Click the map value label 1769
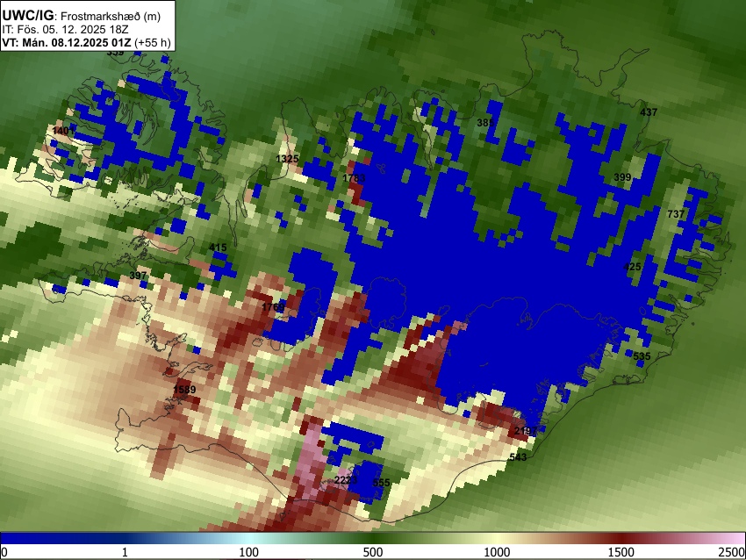The height and width of the screenshot is (560, 746). coord(273,307)
